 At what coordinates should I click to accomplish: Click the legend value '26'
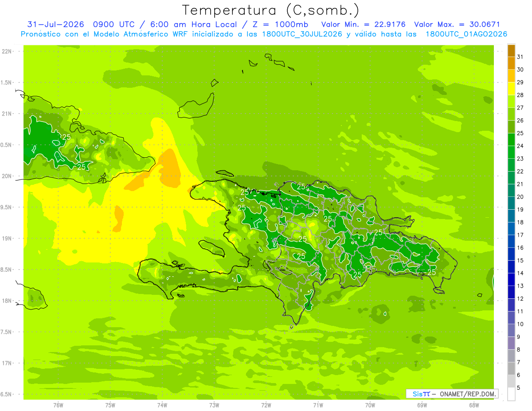tap(520, 121)
